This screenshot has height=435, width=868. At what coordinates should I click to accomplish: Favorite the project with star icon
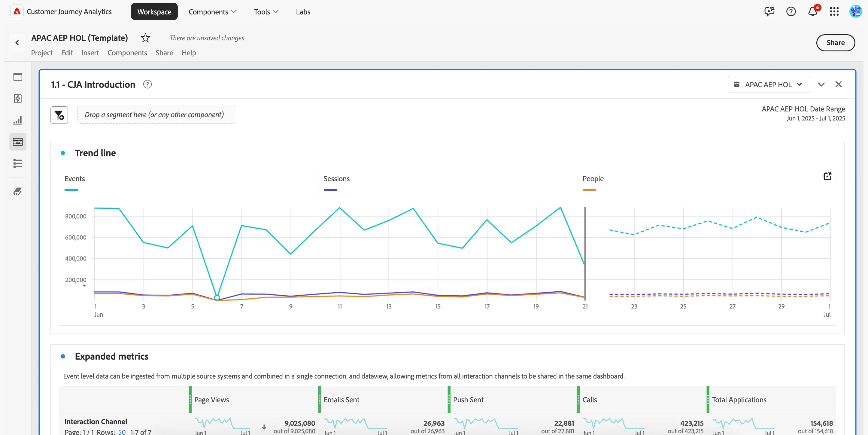point(145,38)
